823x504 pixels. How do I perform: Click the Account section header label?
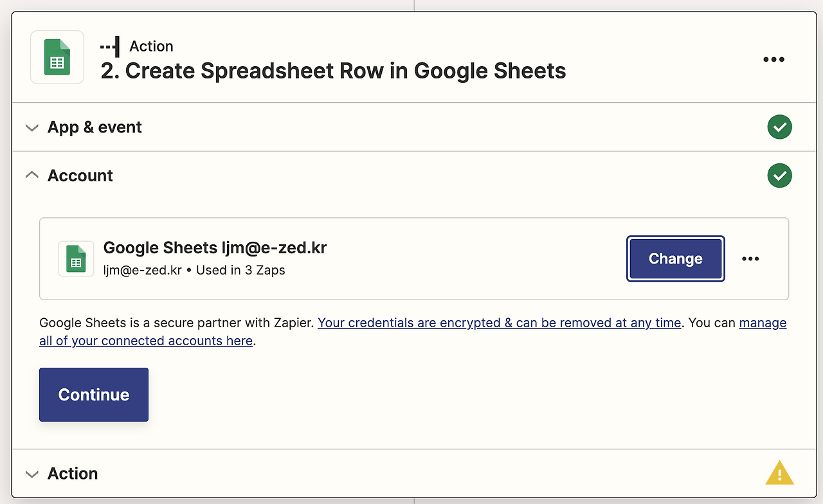(80, 175)
